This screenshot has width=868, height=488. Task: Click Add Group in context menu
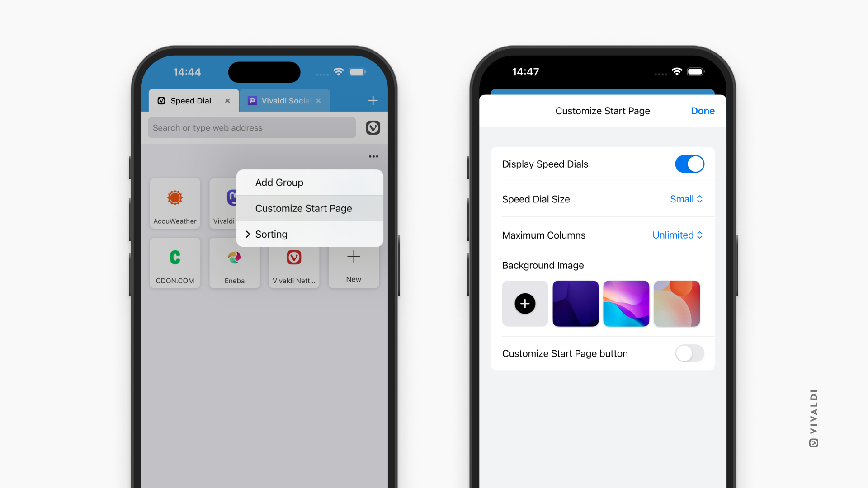278,183
